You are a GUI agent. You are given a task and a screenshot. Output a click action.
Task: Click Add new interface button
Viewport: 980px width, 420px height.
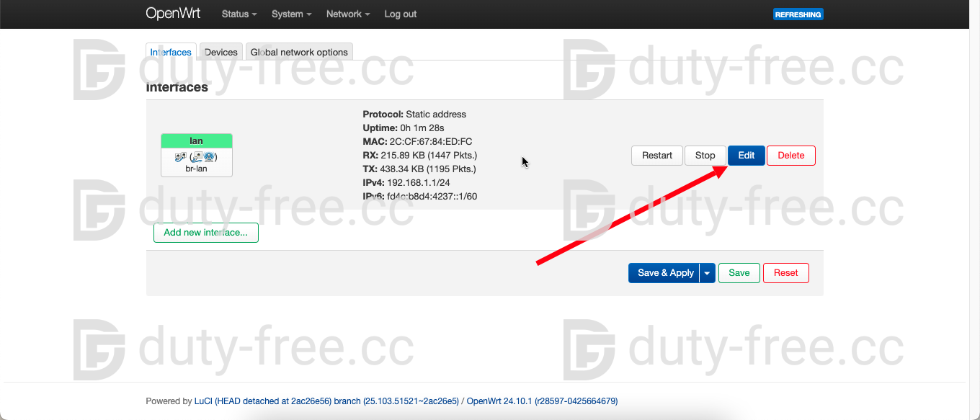(x=205, y=233)
